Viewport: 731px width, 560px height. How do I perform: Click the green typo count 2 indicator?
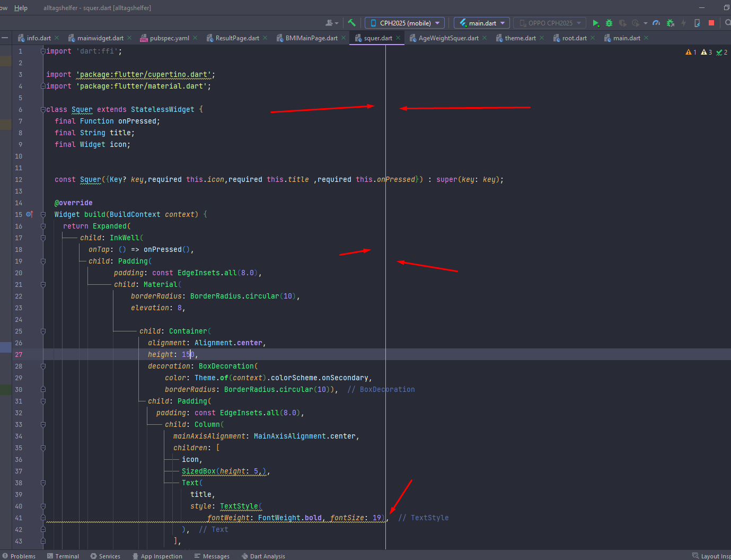(721, 52)
